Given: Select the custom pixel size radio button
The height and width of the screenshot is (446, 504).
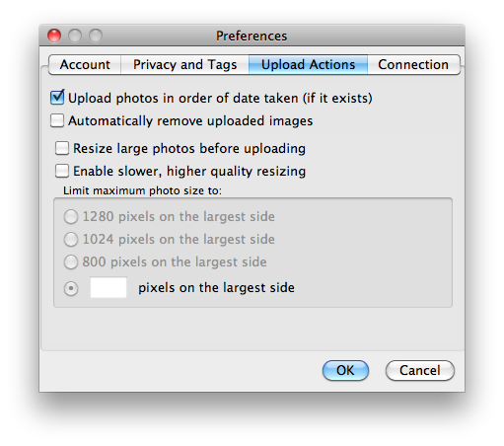Looking at the screenshot, I should tap(71, 288).
